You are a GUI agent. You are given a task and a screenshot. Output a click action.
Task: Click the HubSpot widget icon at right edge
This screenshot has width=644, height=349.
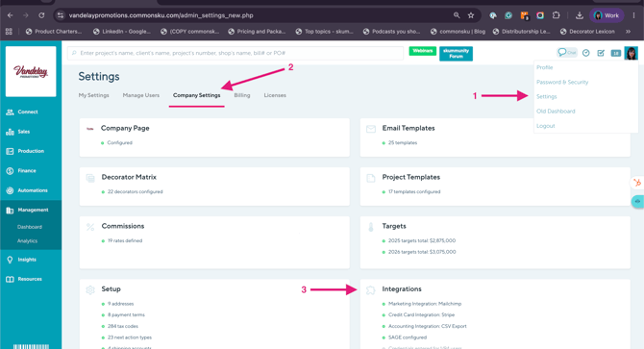click(637, 183)
